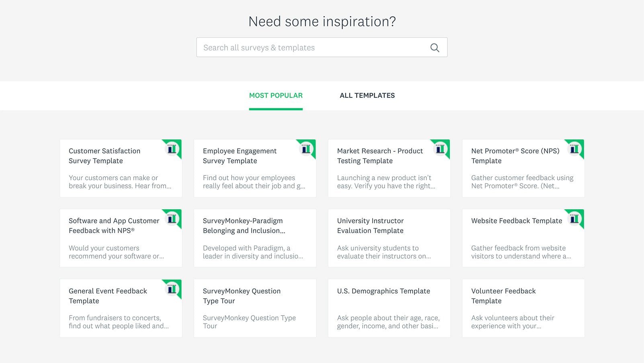This screenshot has height=363, width=644.
Task: Click the green badge on Software and App card
Action: pos(172,219)
